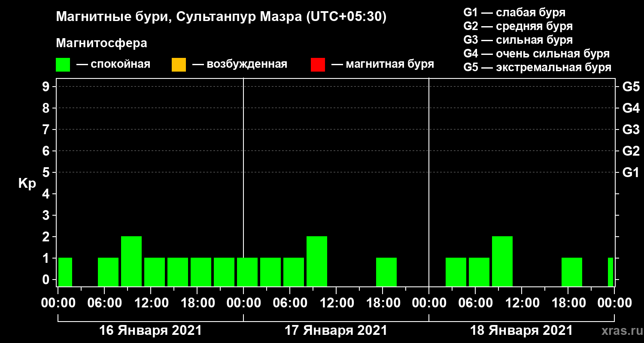Screen dimensions: 644x343
Task: Click the '18 Января 2021' date label
Action: [521, 331]
